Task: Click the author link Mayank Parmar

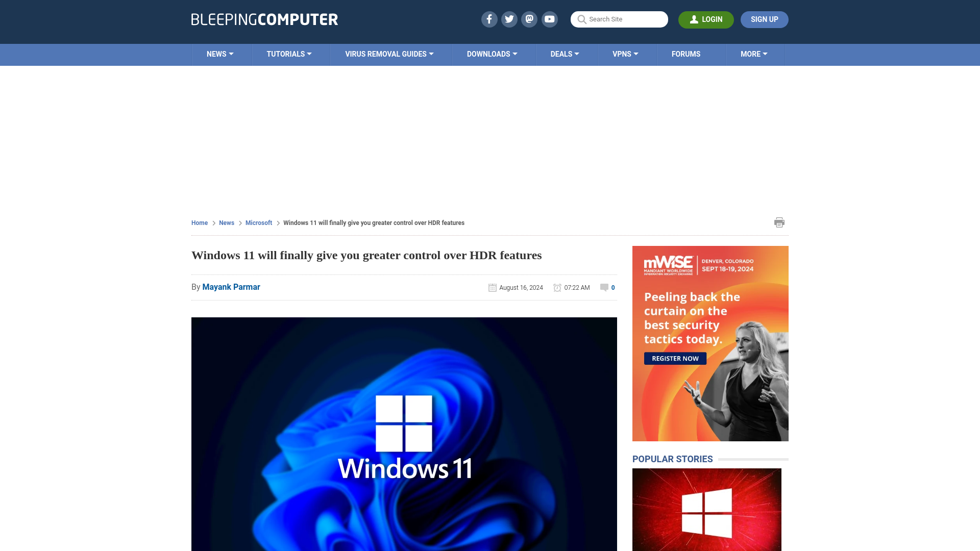Action: coord(231,287)
